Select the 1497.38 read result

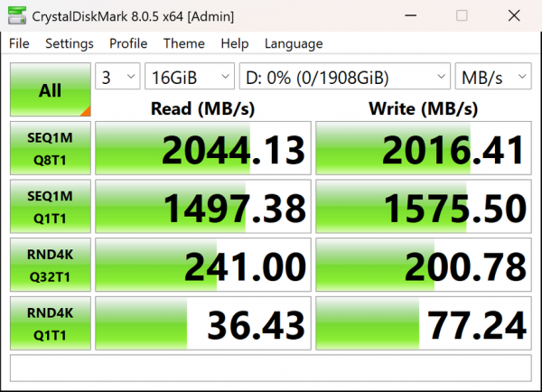pyautogui.click(x=203, y=206)
